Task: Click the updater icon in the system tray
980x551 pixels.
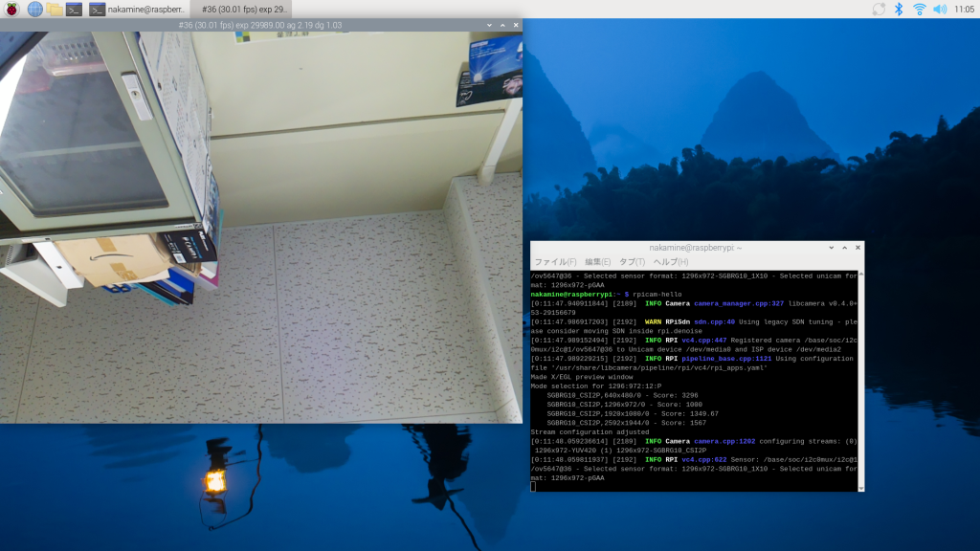Action: [879, 9]
